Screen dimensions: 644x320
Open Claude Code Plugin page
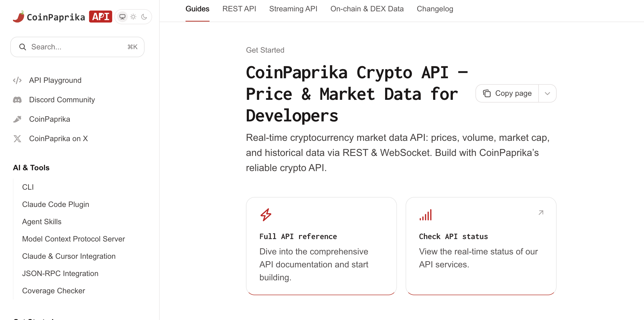(56, 205)
